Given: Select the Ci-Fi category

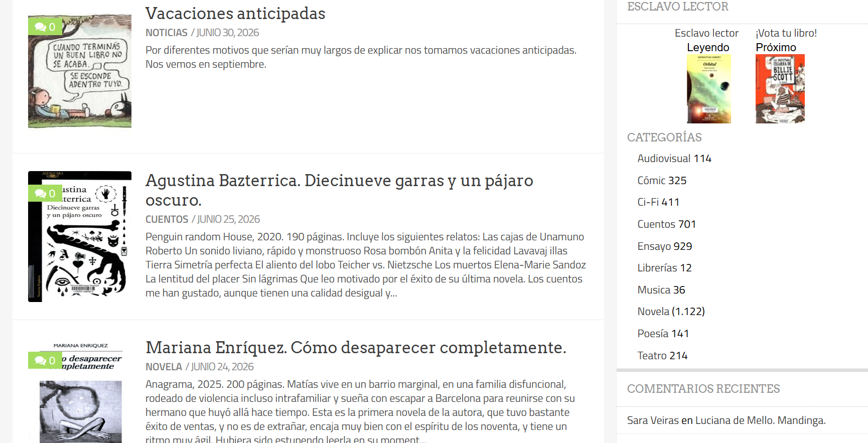Looking at the screenshot, I should pos(648,202).
